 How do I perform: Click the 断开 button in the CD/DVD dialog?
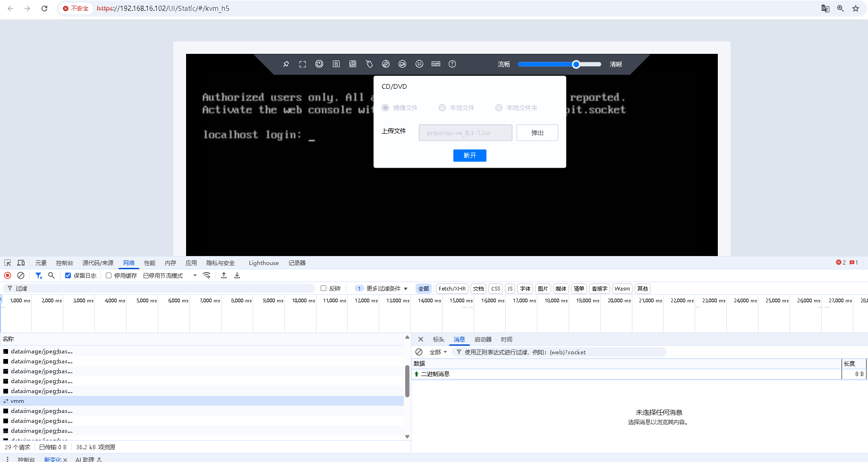[x=469, y=155]
